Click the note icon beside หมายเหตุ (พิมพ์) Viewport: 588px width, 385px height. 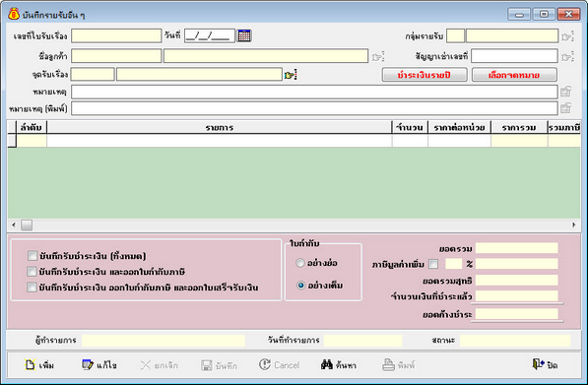566,108
